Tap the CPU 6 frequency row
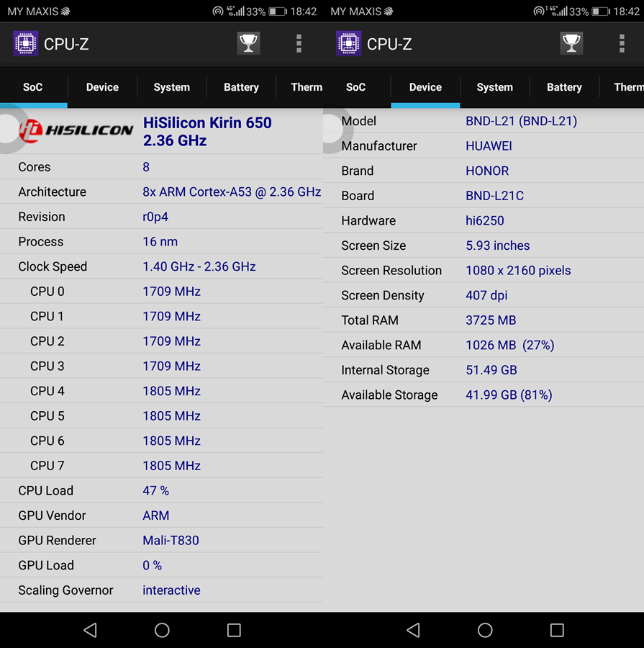 pos(161,441)
